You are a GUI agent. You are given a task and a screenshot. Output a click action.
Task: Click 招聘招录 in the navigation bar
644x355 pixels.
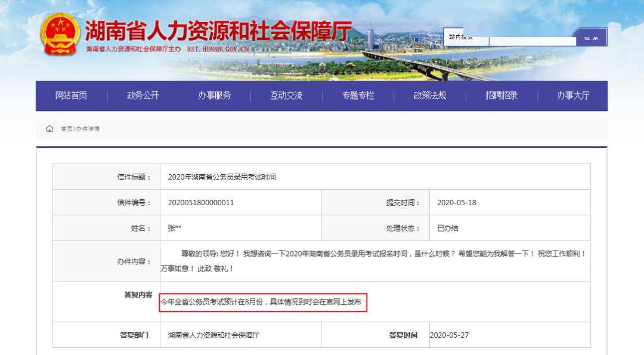coord(501,95)
